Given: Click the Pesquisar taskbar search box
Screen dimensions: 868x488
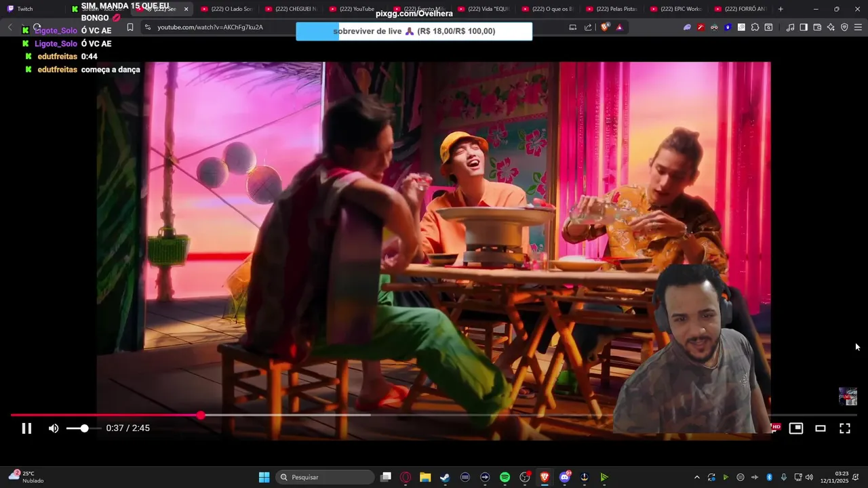Looking at the screenshot, I should tap(325, 477).
